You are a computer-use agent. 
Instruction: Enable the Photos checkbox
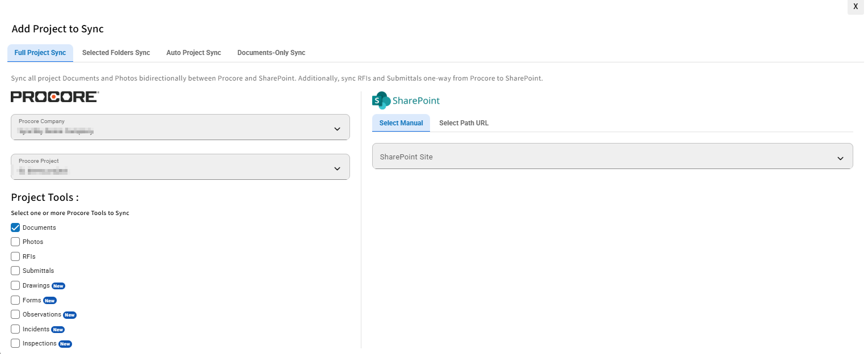[x=15, y=242]
